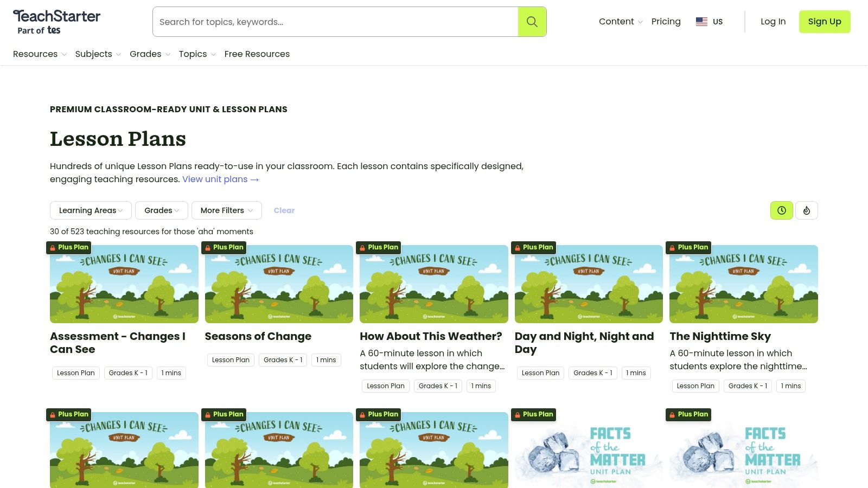The width and height of the screenshot is (868, 488).
Task: Open How About This Weather? lesson title
Action: pyautogui.click(x=431, y=336)
